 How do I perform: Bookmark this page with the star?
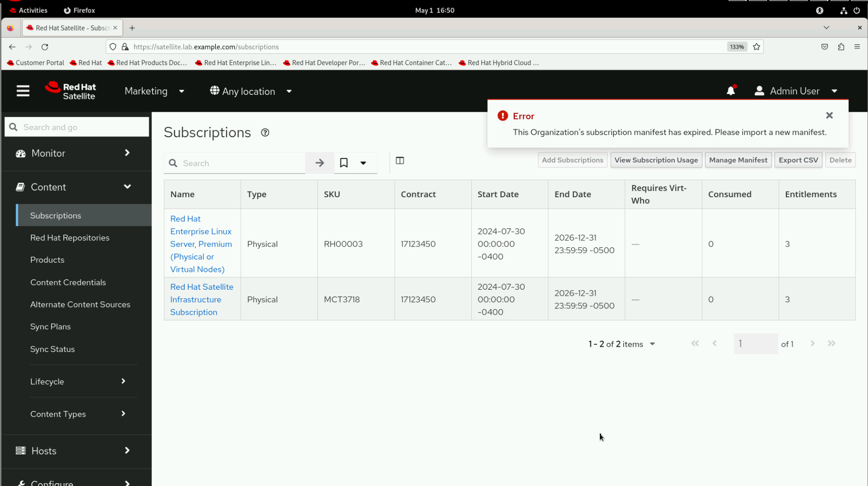[757, 47]
